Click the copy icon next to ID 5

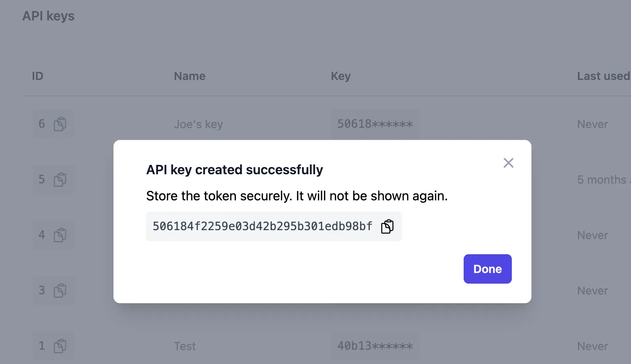click(x=60, y=180)
